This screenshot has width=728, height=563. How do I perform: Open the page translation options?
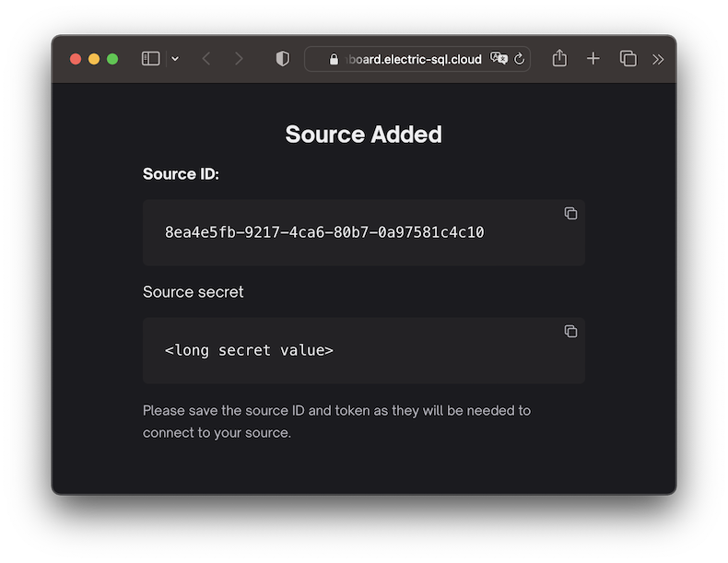point(499,58)
